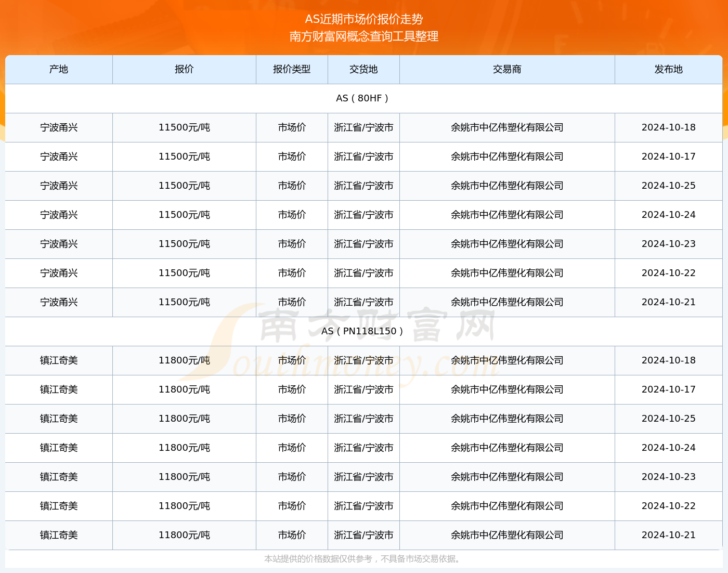Image resolution: width=728 pixels, height=573 pixels.
Task: Click the 产地 column header
Action: tap(59, 69)
